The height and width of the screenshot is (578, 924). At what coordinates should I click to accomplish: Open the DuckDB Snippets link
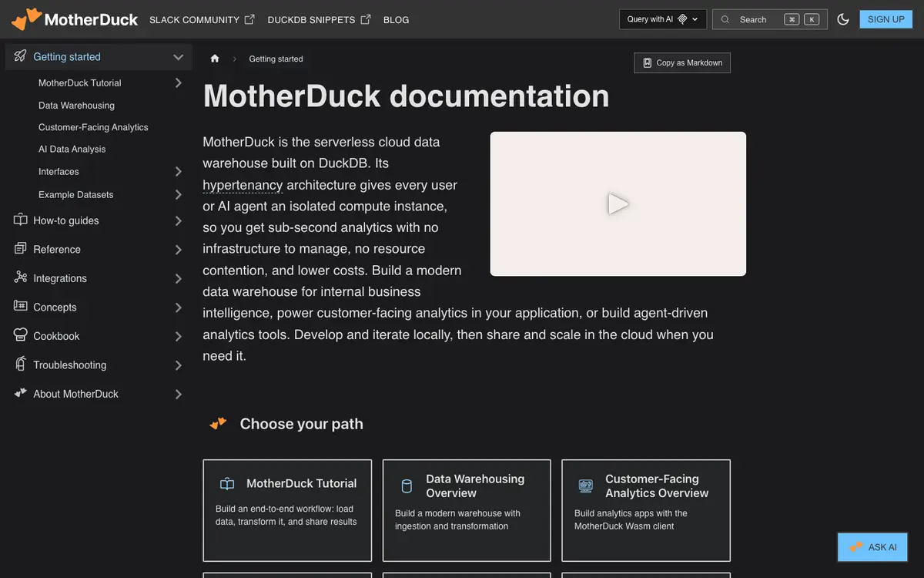click(319, 19)
